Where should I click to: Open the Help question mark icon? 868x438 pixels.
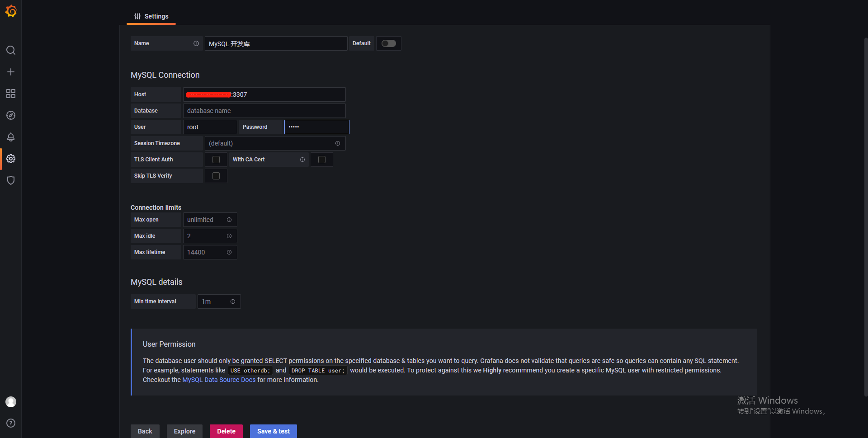[x=11, y=423]
